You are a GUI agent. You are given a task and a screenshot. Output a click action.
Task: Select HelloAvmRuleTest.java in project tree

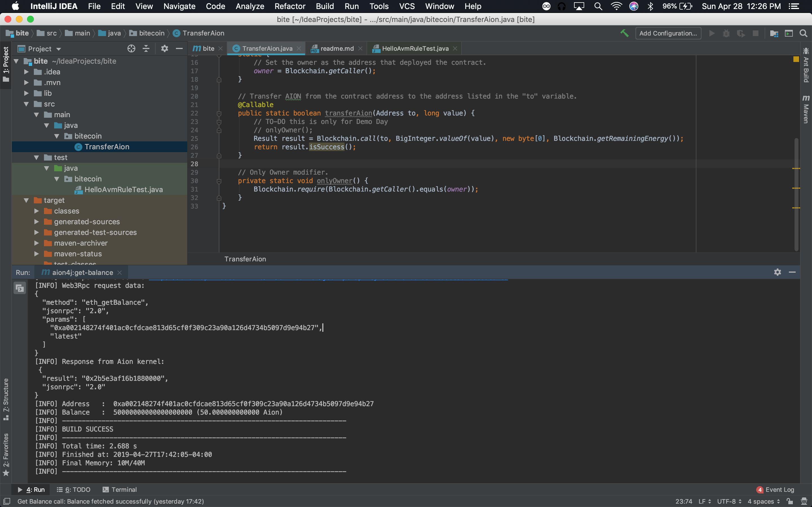coord(123,190)
